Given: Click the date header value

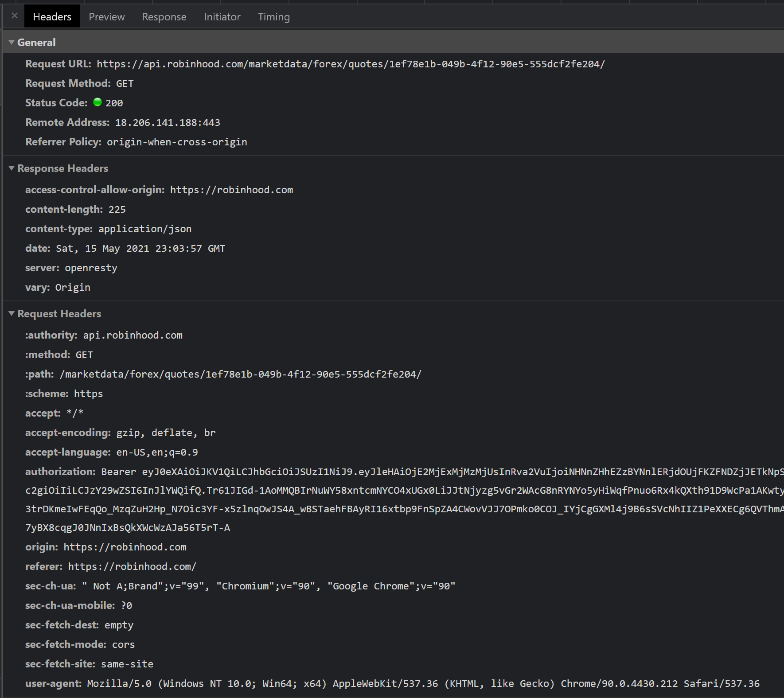Looking at the screenshot, I should (x=140, y=248).
